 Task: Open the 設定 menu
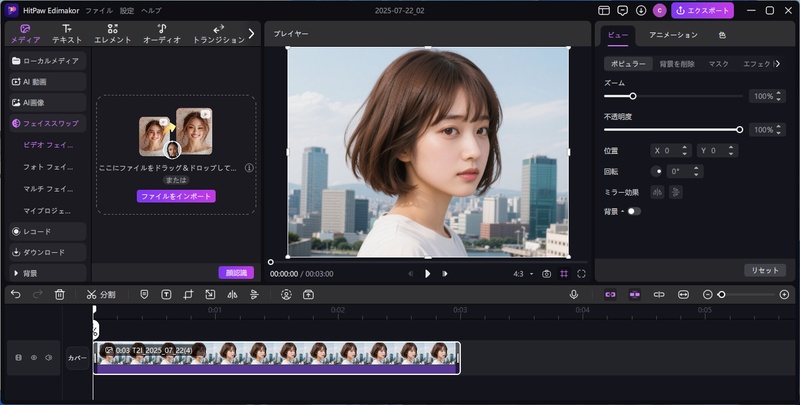[127, 10]
